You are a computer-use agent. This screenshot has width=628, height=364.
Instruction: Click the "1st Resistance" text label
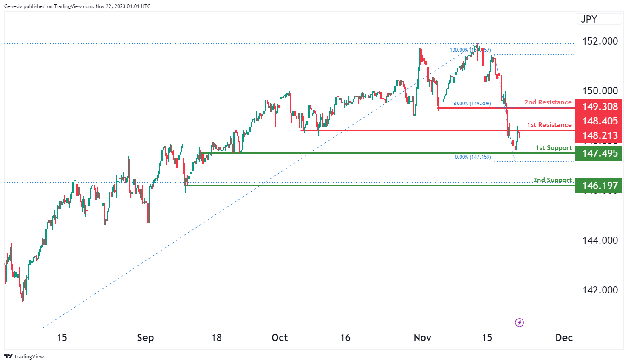click(x=549, y=125)
